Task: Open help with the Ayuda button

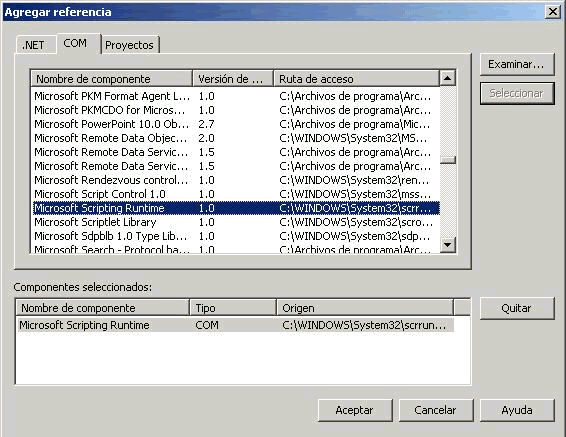Action: 517,410
